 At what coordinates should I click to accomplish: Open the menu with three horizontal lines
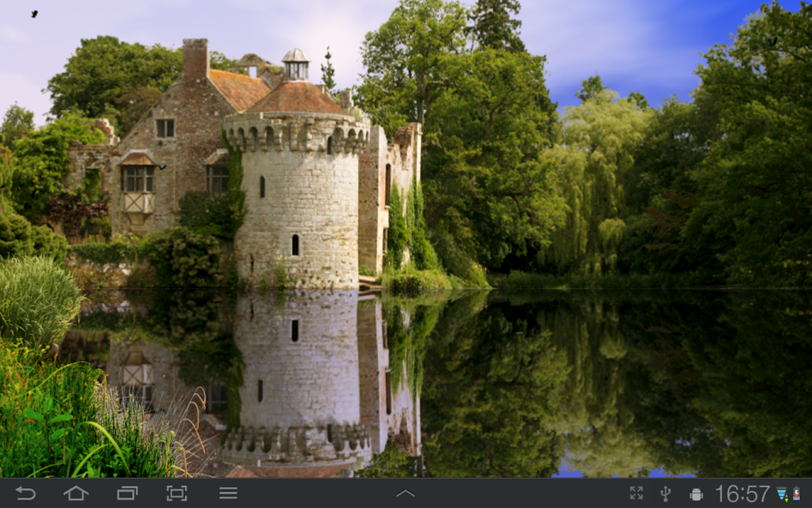228,493
